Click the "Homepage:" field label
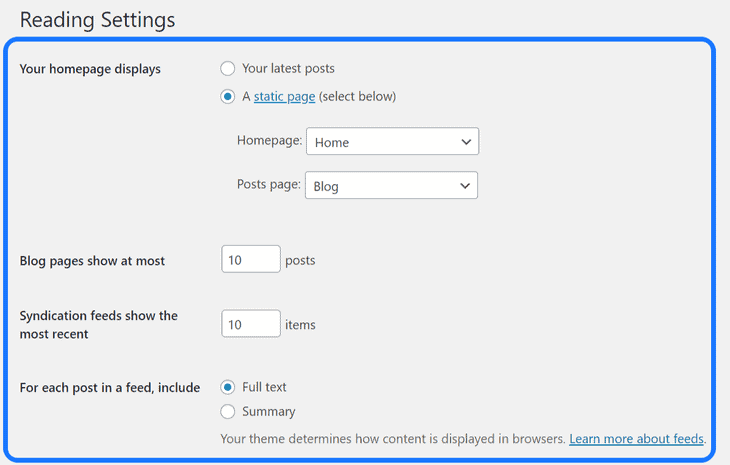 click(269, 141)
